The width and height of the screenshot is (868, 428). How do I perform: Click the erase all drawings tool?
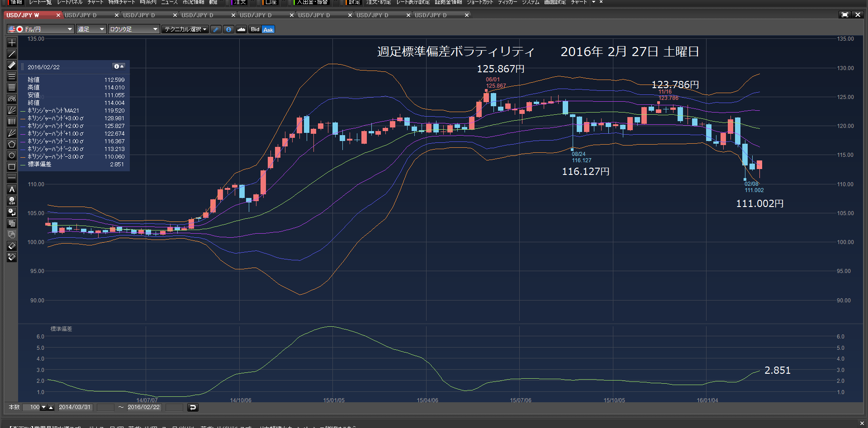pyautogui.click(x=12, y=257)
